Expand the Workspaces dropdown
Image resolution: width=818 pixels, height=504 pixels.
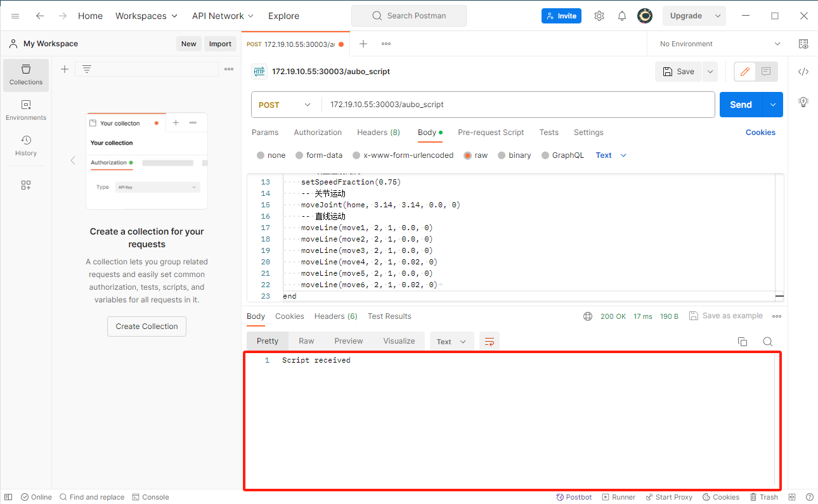(146, 16)
